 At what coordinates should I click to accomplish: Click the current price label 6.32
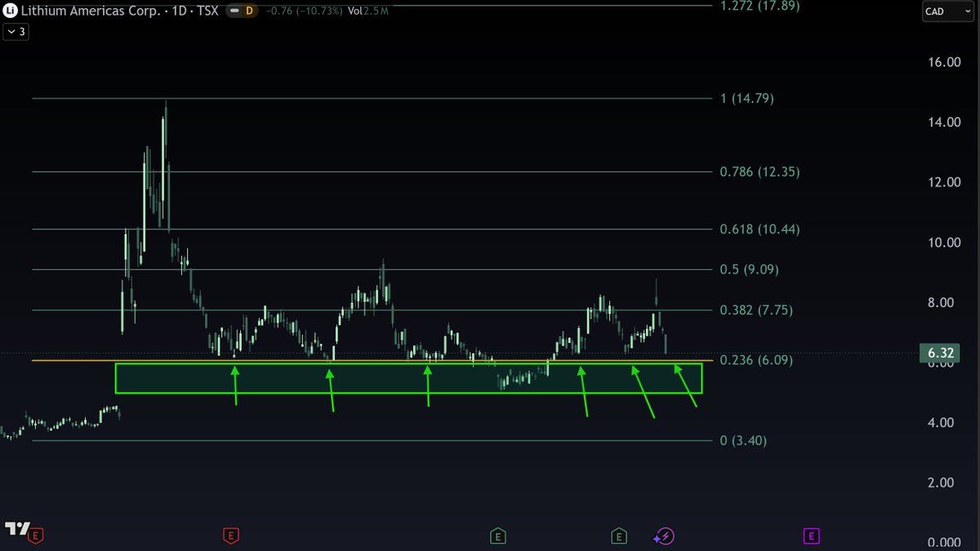coord(938,353)
